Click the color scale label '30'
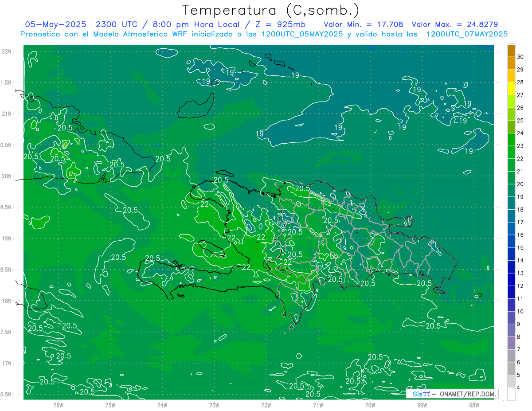 (x=520, y=57)
